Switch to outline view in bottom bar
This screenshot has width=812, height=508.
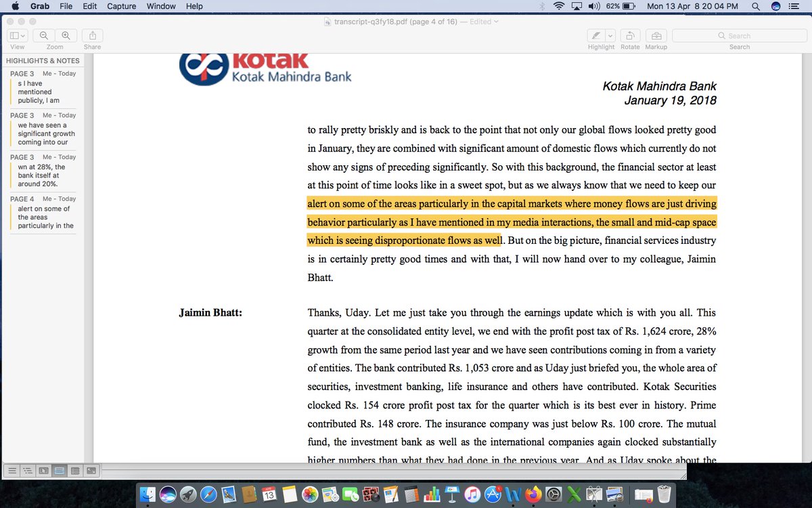27,469
